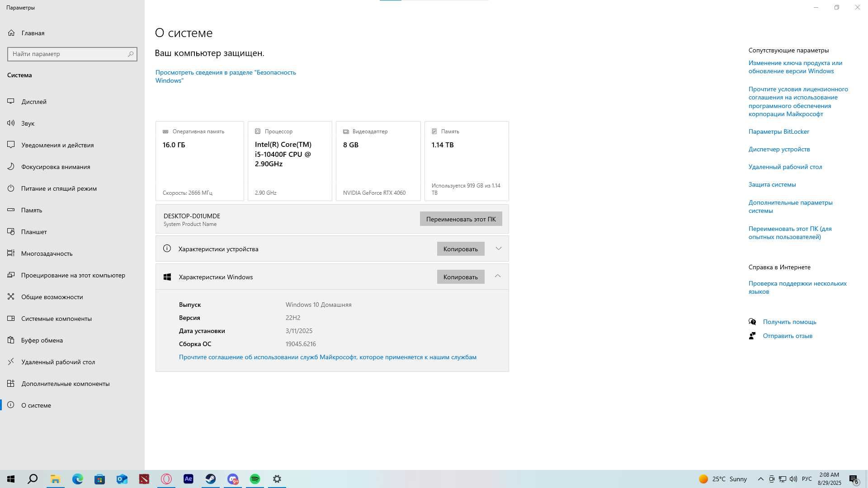Open Microsoft Edge from the taskbar

click(x=78, y=479)
